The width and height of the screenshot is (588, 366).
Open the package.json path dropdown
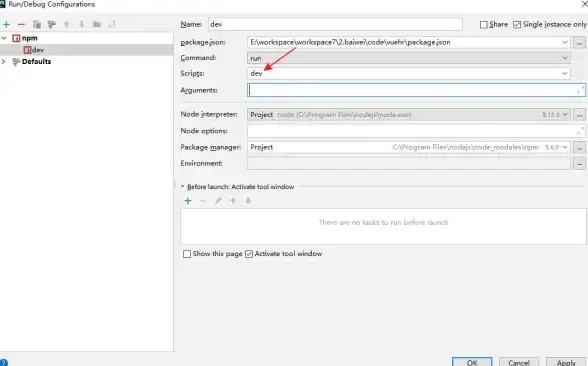564,42
